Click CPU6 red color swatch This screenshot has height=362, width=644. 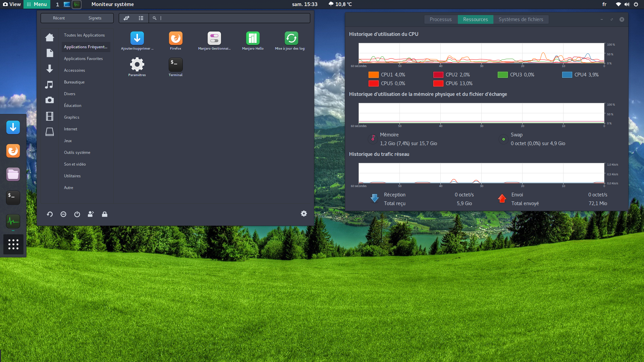(438, 83)
